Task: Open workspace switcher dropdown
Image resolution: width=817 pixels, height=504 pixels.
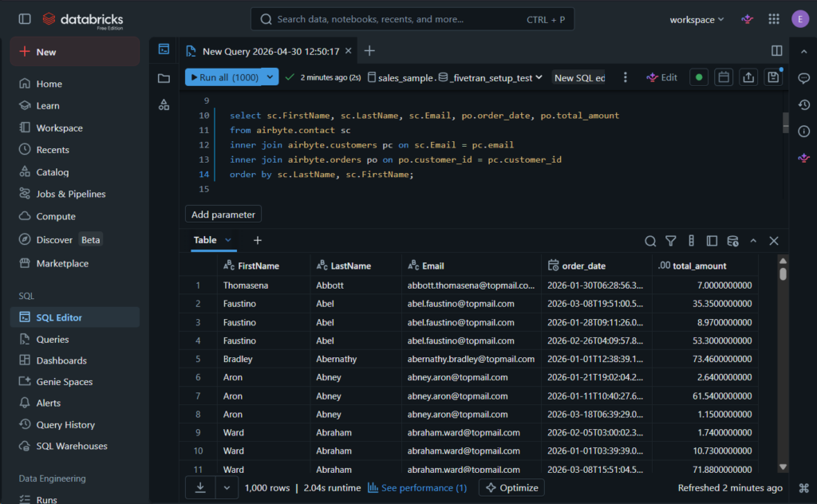Action: (697, 19)
